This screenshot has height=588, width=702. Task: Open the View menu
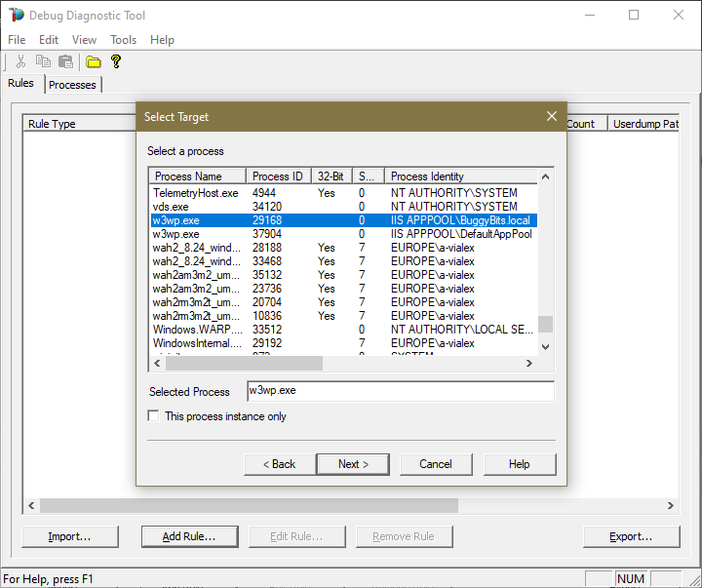(84, 40)
